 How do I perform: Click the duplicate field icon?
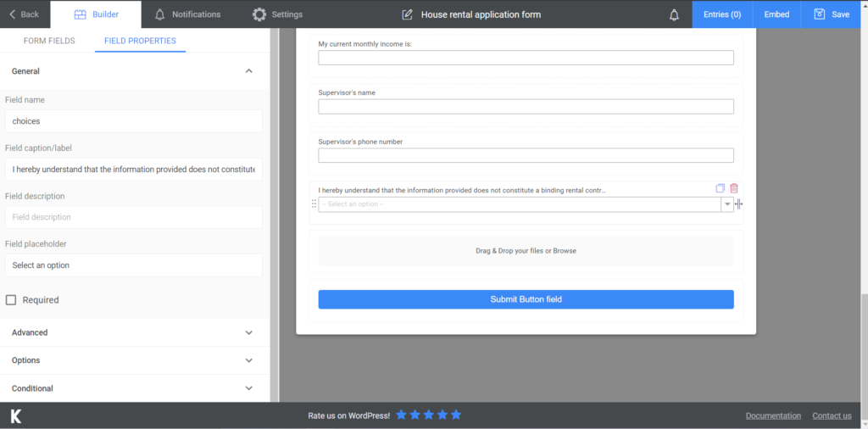tap(720, 188)
